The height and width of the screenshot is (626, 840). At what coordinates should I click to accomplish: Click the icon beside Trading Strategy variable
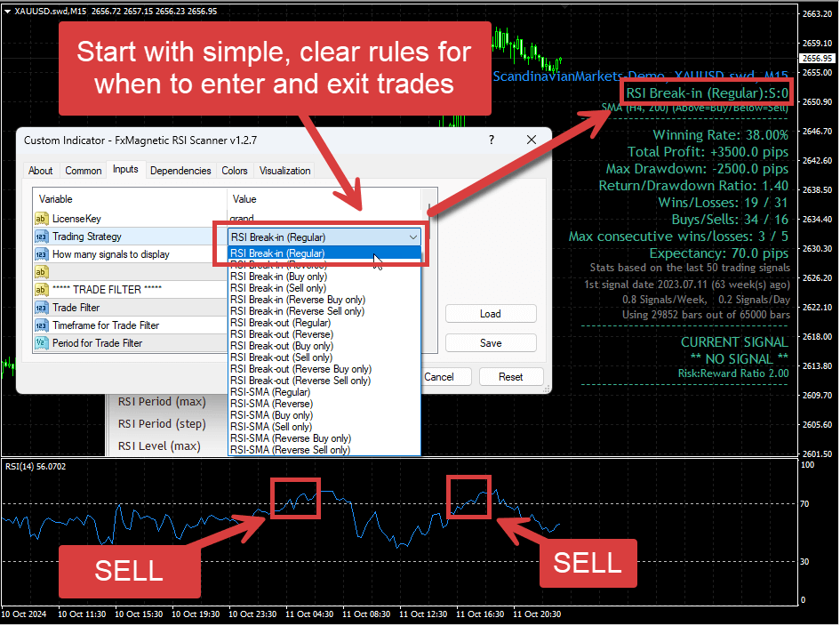coord(41,237)
